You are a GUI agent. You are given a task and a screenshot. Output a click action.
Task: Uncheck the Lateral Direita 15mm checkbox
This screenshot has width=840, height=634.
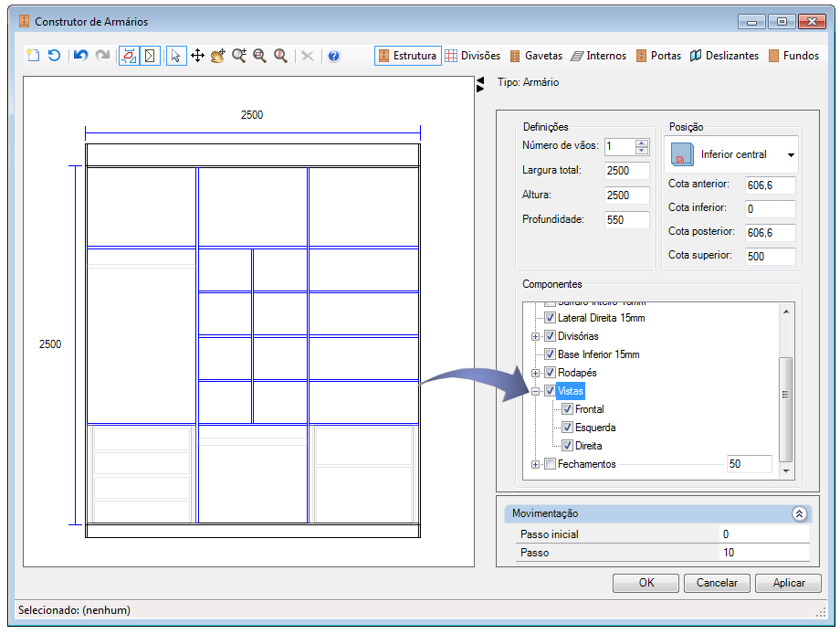click(x=550, y=318)
